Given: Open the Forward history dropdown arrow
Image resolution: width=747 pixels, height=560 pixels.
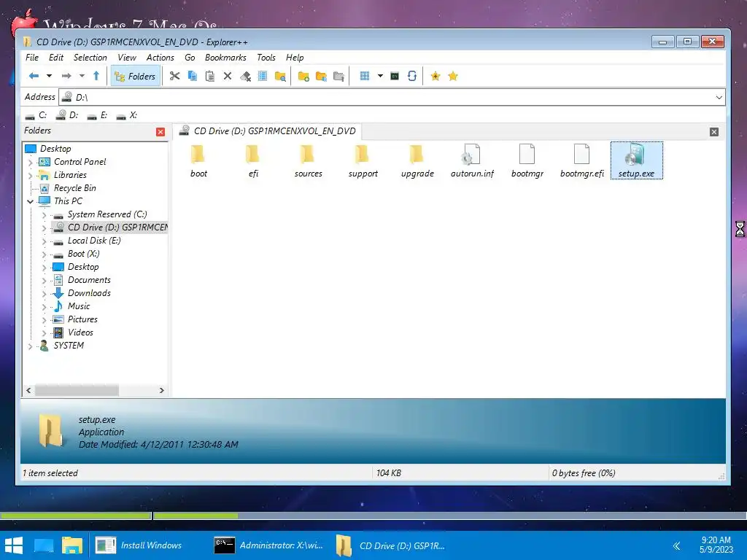Looking at the screenshot, I should [82, 76].
